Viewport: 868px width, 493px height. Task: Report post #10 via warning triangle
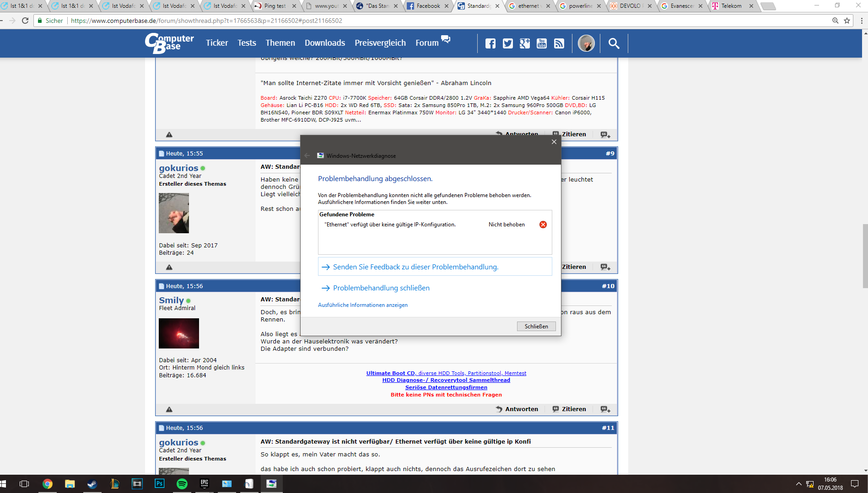(x=169, y=409)
